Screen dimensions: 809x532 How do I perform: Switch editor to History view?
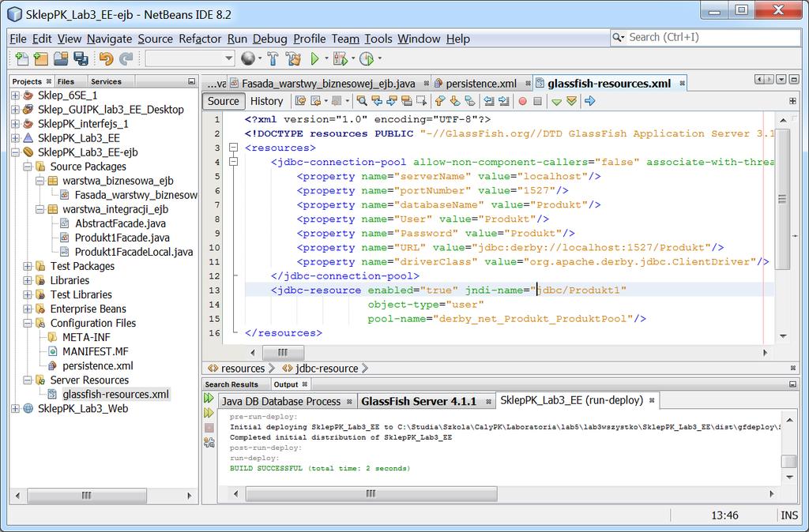(266, 101)
